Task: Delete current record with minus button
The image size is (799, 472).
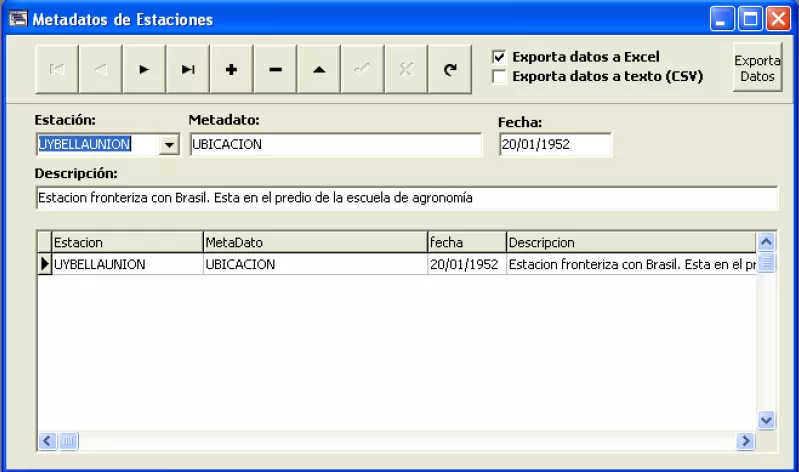Action: coord(275,69)
